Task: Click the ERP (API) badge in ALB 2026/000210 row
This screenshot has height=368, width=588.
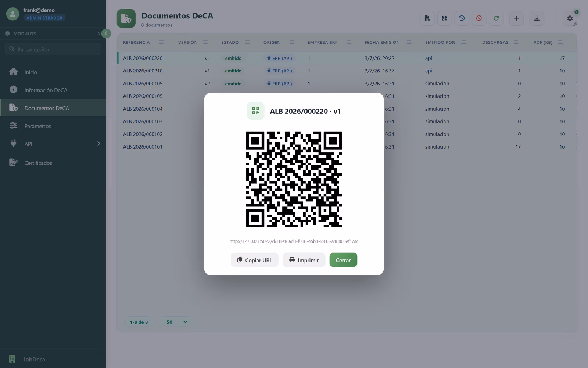Action: (280, 71)
